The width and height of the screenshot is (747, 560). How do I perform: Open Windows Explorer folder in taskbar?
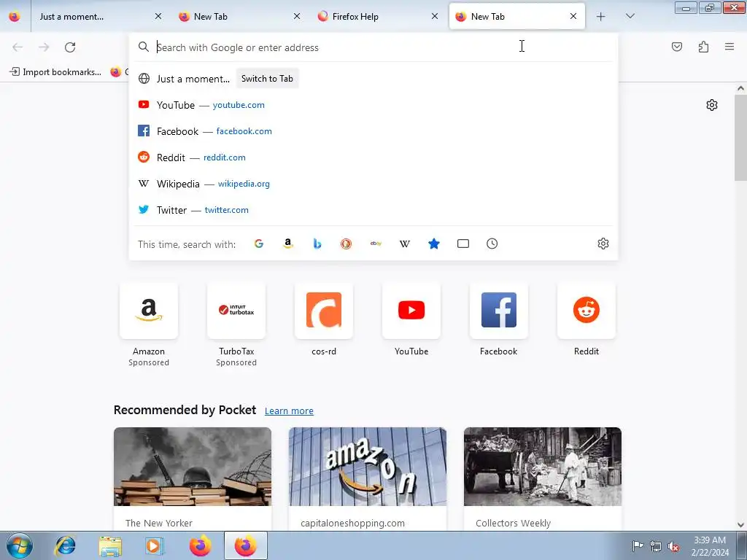point(110,545)
